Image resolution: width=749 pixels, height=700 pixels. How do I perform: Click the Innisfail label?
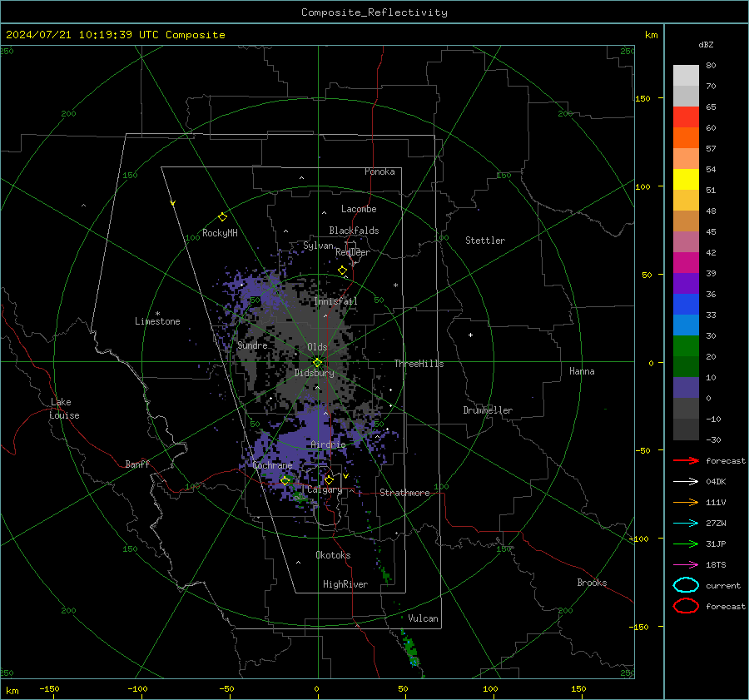tap(335, 301)
